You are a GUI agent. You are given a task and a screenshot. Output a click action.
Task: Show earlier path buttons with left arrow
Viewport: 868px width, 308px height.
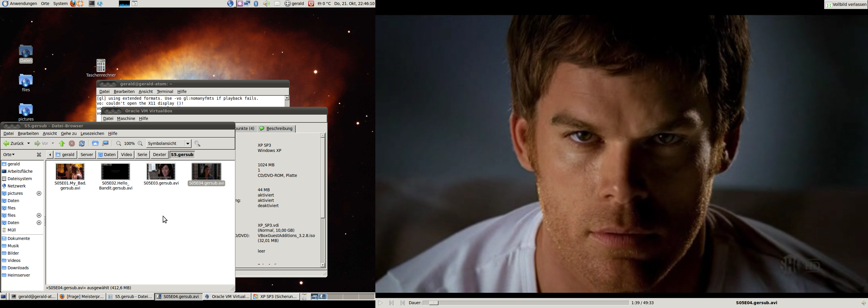[x=50, y=155]
